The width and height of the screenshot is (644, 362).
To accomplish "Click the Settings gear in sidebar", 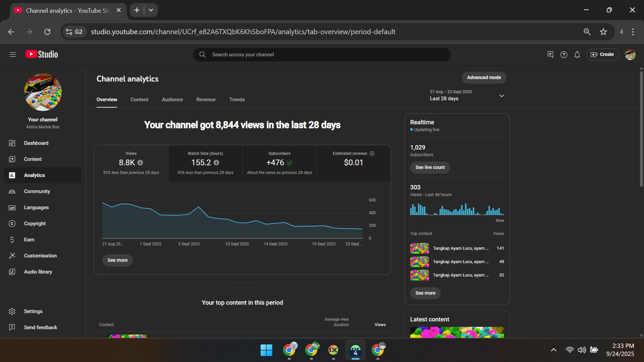I will point(12,311).
